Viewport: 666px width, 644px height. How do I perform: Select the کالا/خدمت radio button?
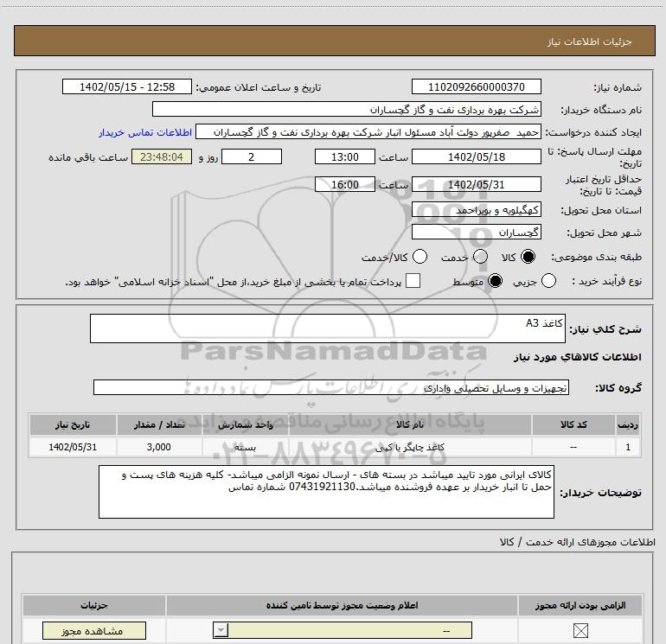(420, 257)
